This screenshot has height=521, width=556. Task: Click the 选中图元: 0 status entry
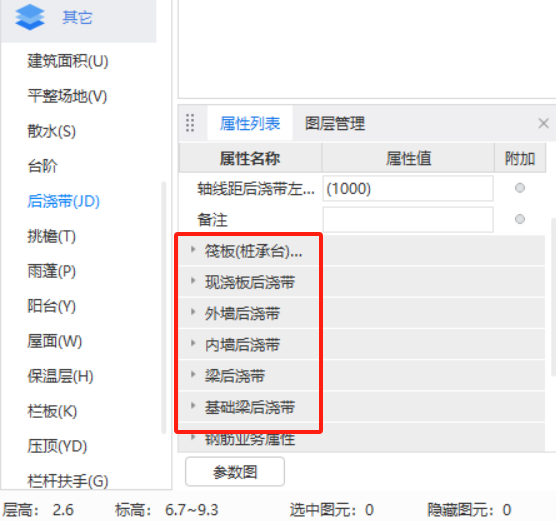332,510
